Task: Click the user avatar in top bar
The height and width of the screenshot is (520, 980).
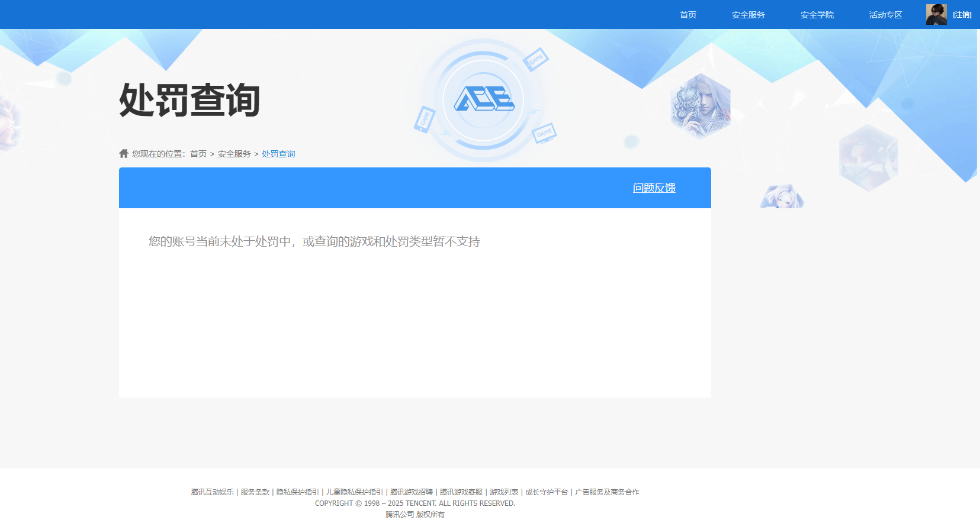Action: [936, 15]
